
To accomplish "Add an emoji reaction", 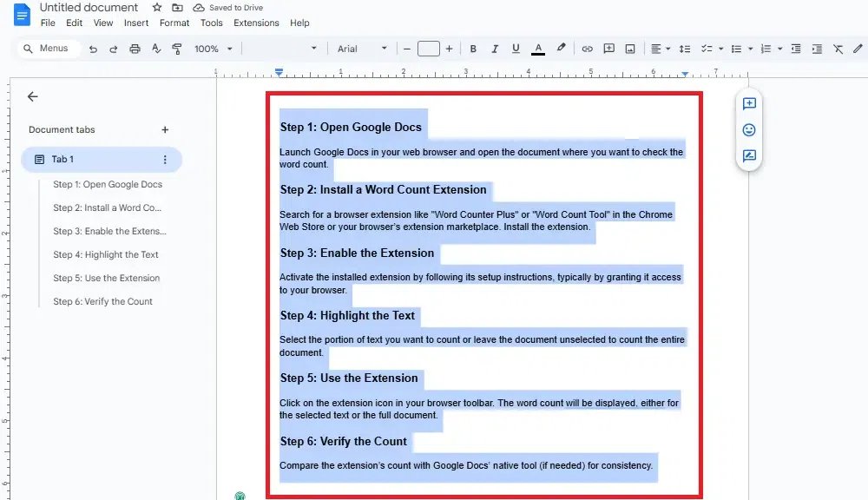I will 749,129.
